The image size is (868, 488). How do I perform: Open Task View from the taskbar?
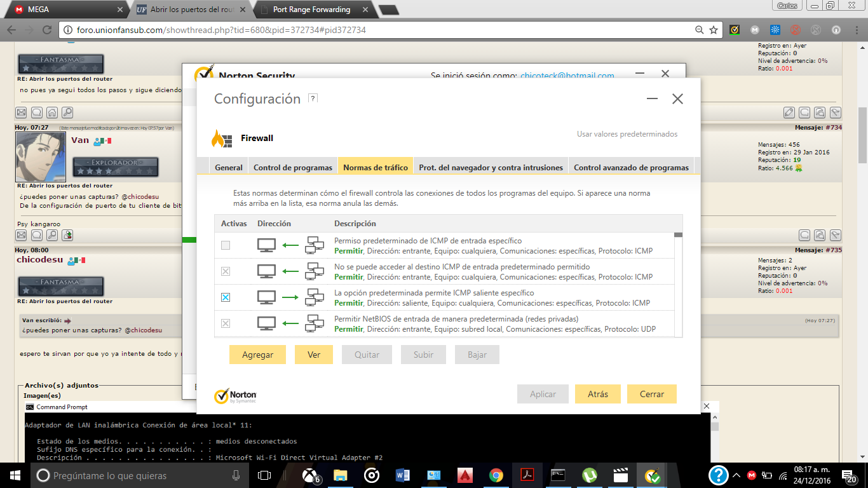click(264, 475)
